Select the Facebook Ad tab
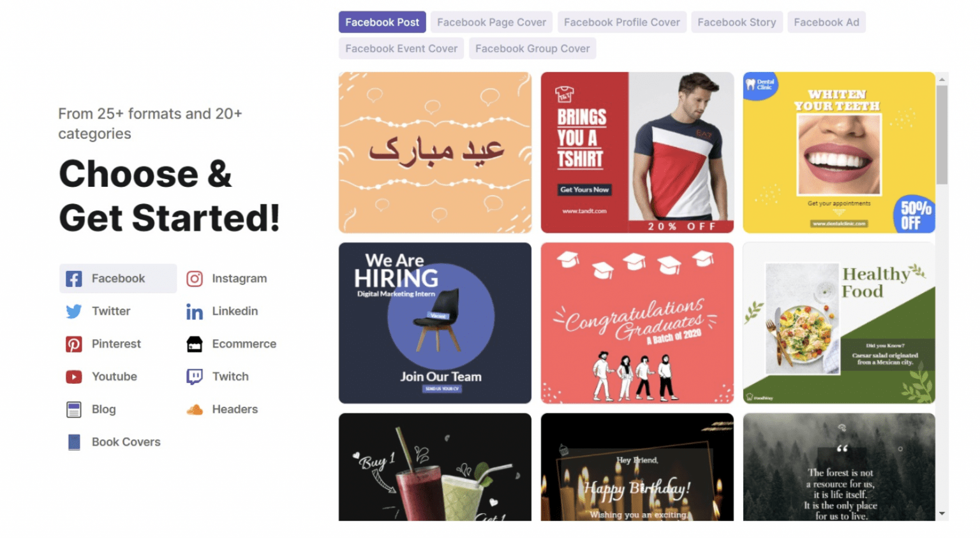This screenshot has height=538, width=980. 826,22
